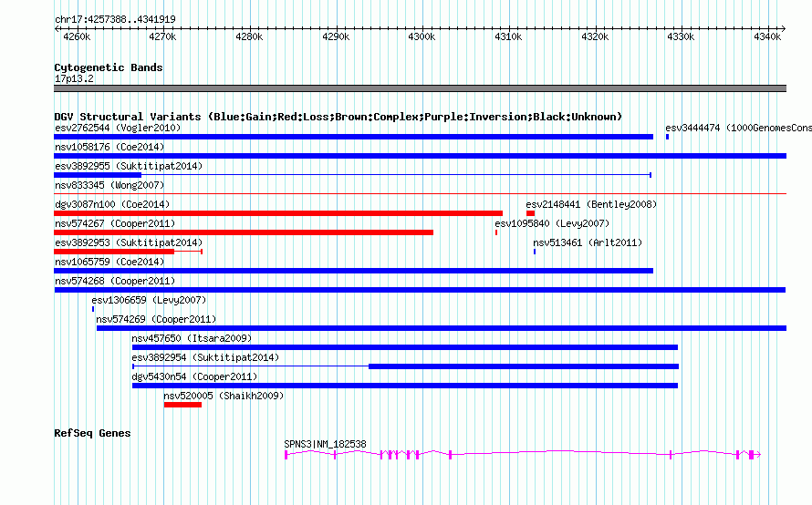Select the nsv1058176 (Coe2014) variant label

click(x=109, y=147)
